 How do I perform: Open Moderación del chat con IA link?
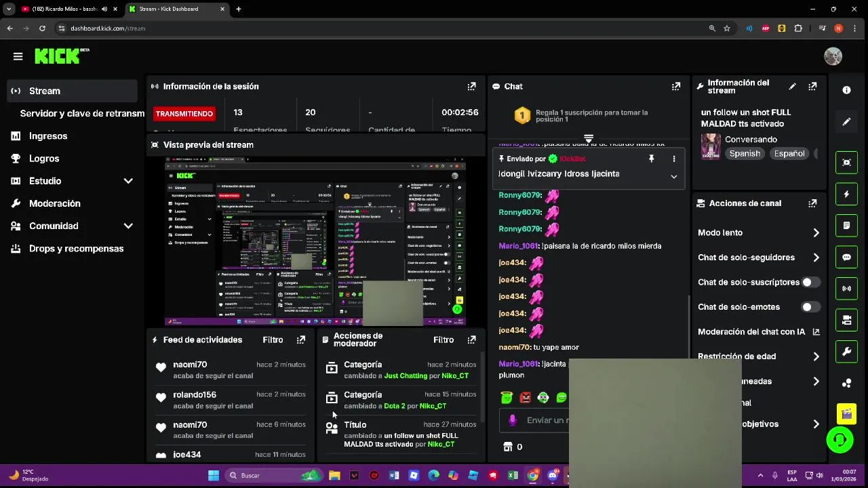[x=758, y=331]
